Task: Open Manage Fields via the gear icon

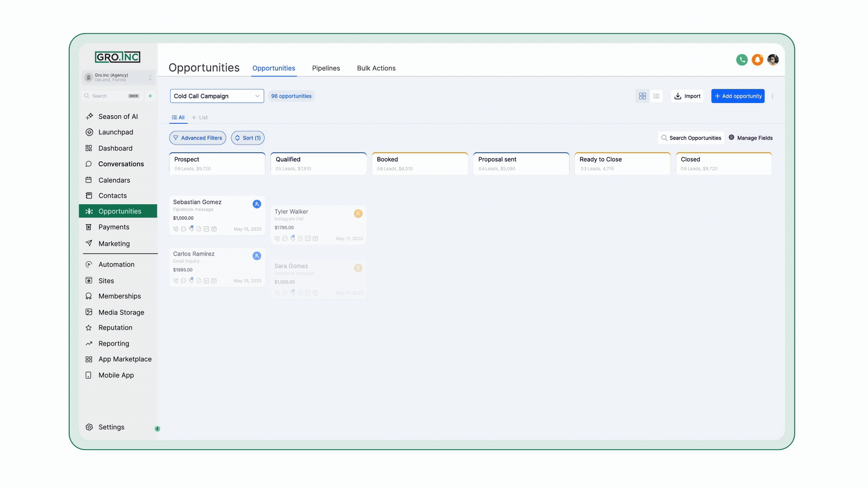Action: pos(732,138)
